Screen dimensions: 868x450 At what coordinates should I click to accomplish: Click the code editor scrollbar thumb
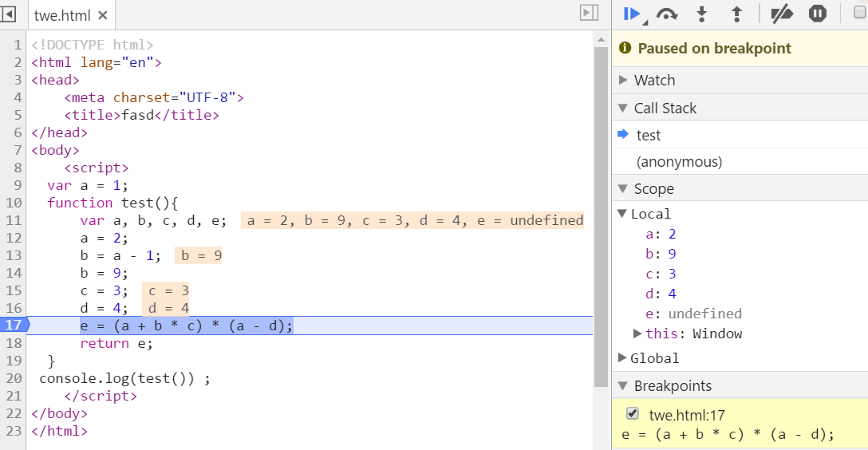[x=601, y=217]
